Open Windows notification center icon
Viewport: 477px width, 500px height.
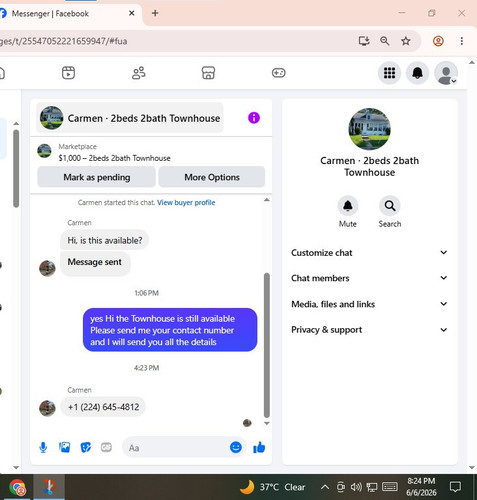[455, 487]
